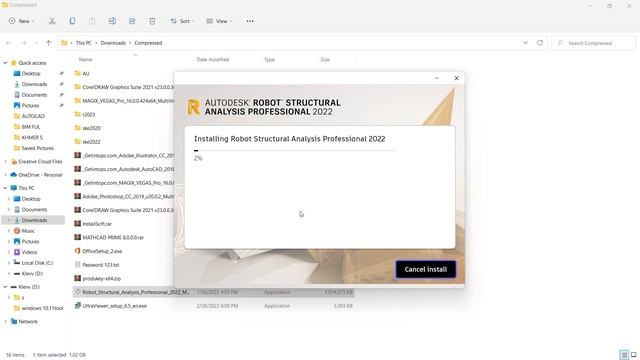Viewport: 640px width, 360px height.
Task: Open the See more ellipsis menu
Action: click(x=250, y=21)
